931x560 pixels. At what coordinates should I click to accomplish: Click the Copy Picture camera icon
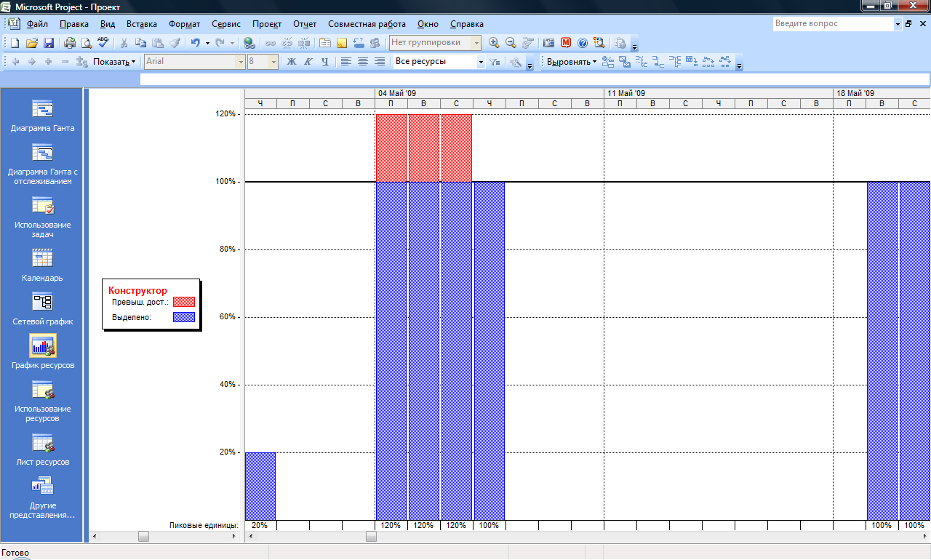tap(549, 43)
